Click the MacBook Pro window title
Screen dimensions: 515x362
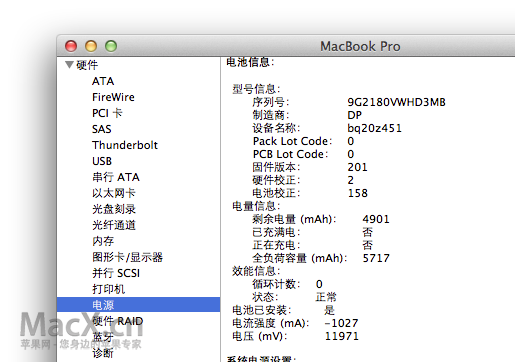click(x=360, y=46)
